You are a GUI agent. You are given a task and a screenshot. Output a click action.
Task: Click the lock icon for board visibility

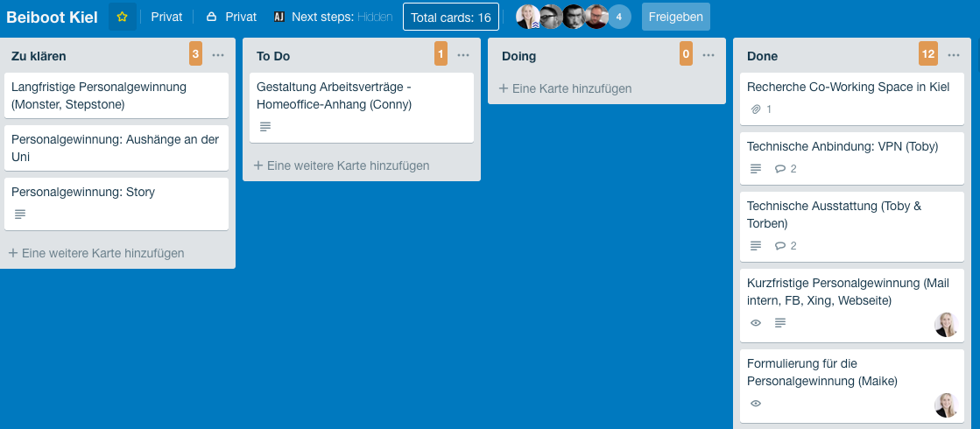211,18
